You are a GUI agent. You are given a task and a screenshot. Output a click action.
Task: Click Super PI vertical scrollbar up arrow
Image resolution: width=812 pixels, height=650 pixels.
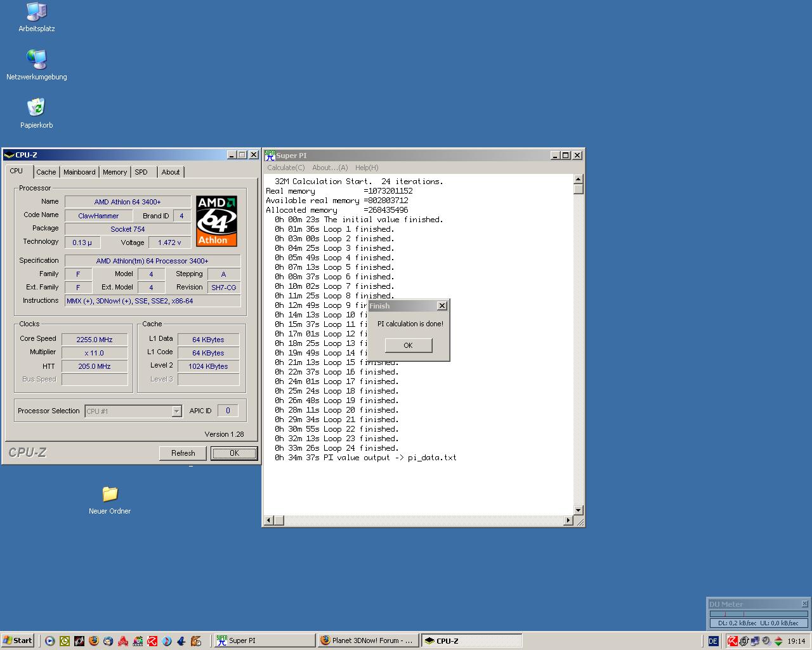pyautogui.click(x=578, y=180)
